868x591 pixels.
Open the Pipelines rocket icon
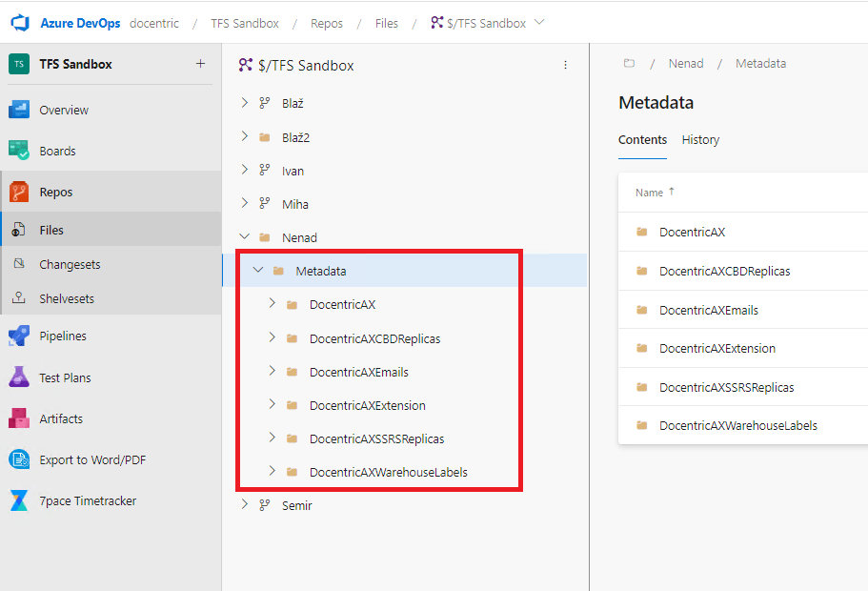19,336
